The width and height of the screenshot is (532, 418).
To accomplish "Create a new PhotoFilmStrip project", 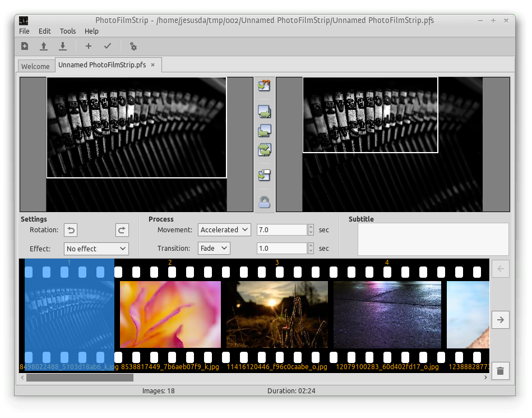I will pos(24,46).
